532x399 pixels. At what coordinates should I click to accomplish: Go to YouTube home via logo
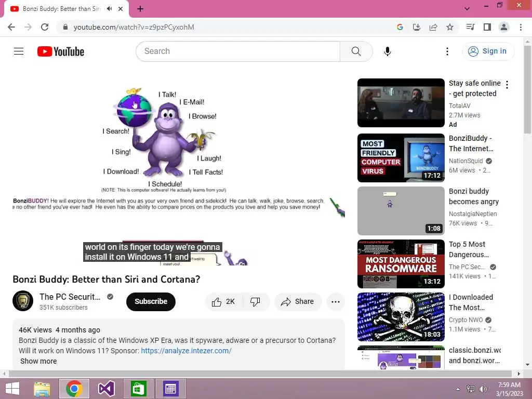tap(61, 51)
